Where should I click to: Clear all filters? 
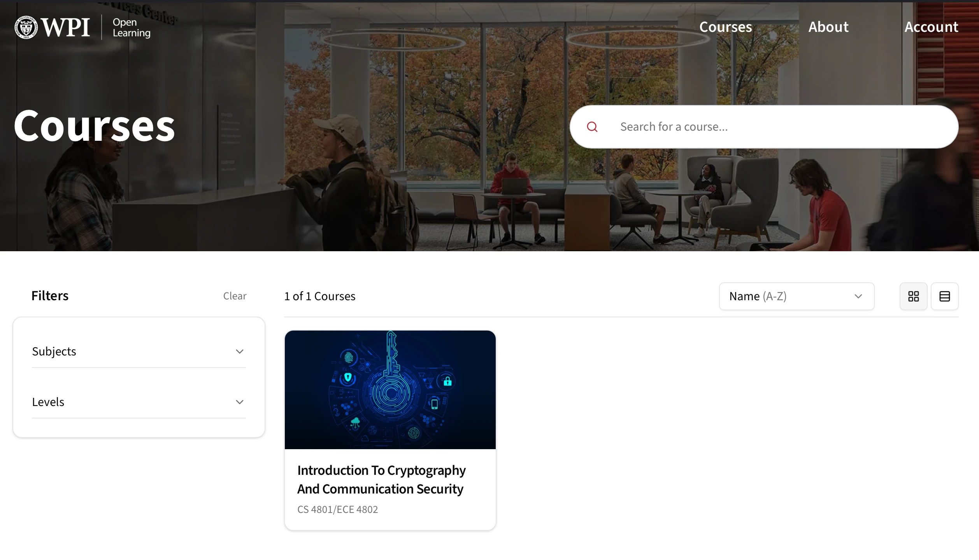(x=235, y=296)
